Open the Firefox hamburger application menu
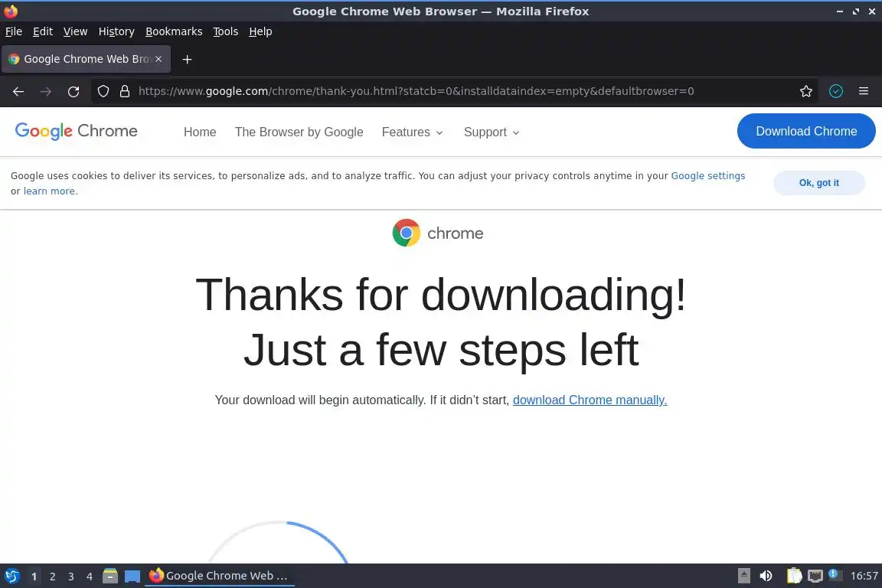 (864, 91)
